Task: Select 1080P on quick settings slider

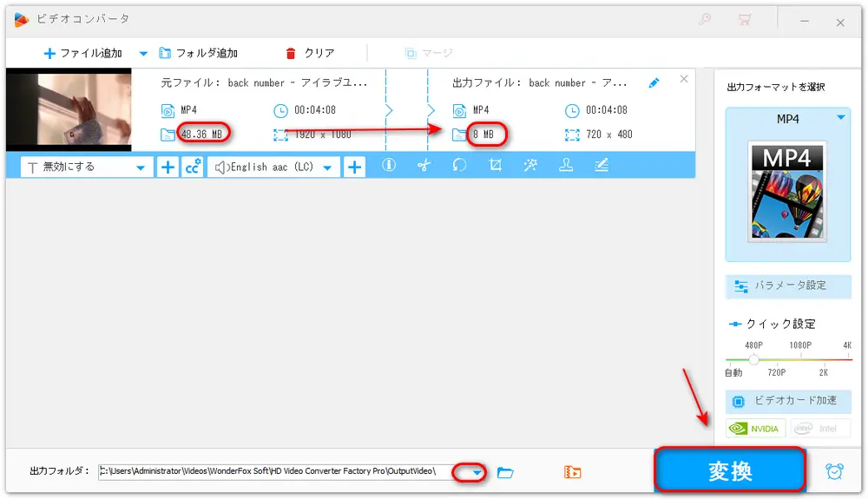Action: pos(800,345)
